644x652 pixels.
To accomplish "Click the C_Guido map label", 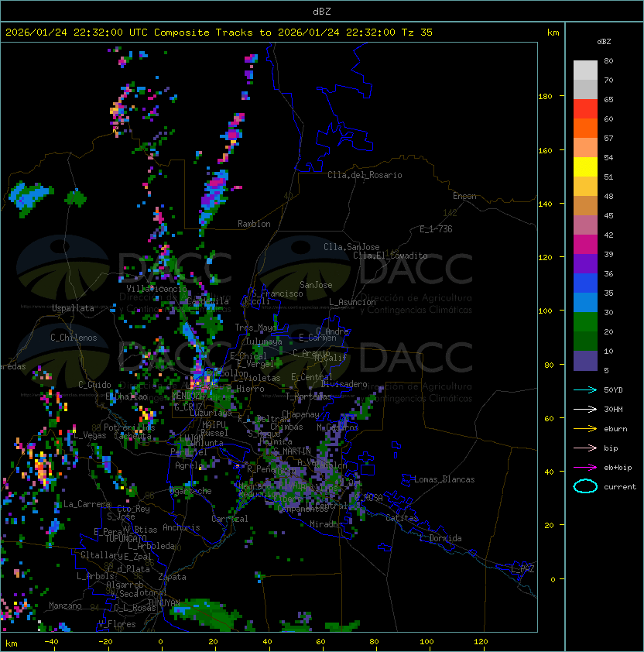I will pos(94,385).
